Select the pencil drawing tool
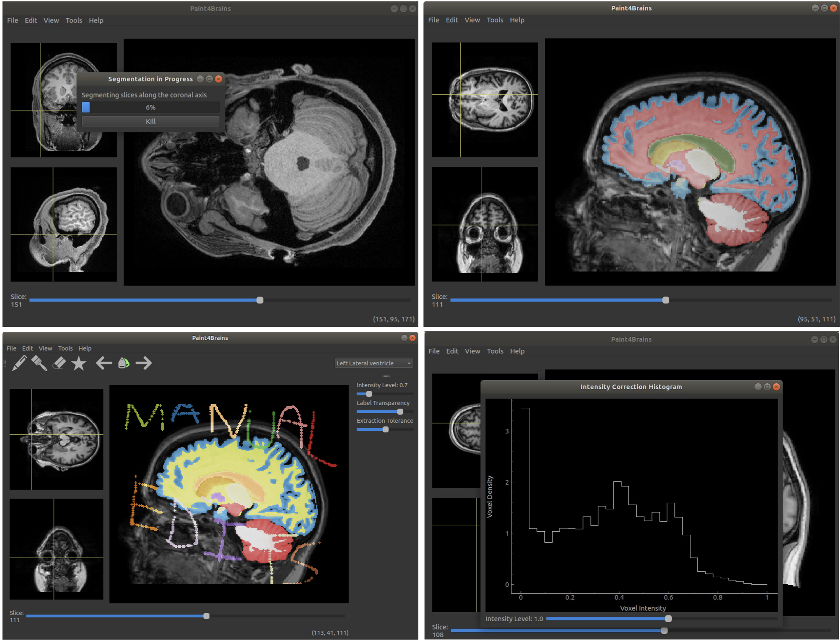Image resolution: width=840 pixels, height=640 pixels. click(19, 363)
